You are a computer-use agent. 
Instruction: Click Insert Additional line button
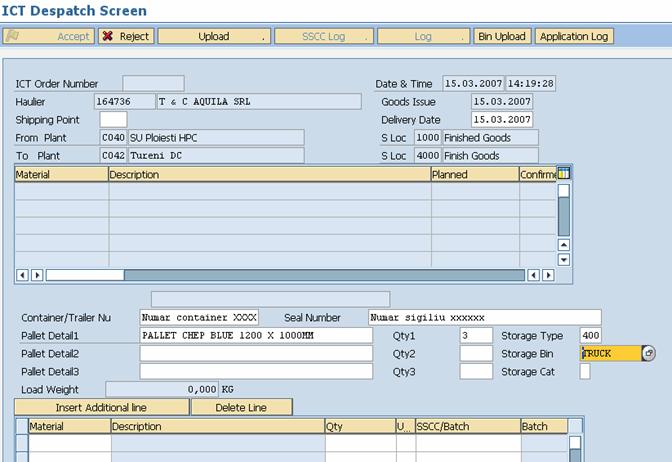coord(101,407)
